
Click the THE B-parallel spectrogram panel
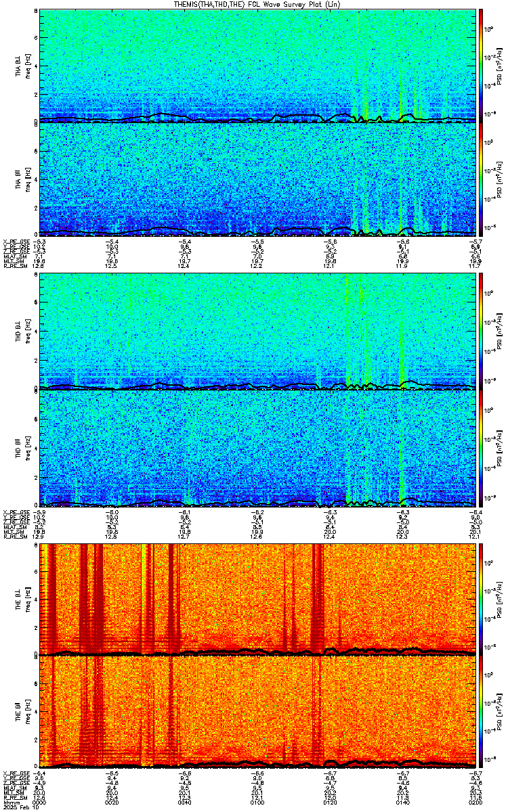coord(256,713)
